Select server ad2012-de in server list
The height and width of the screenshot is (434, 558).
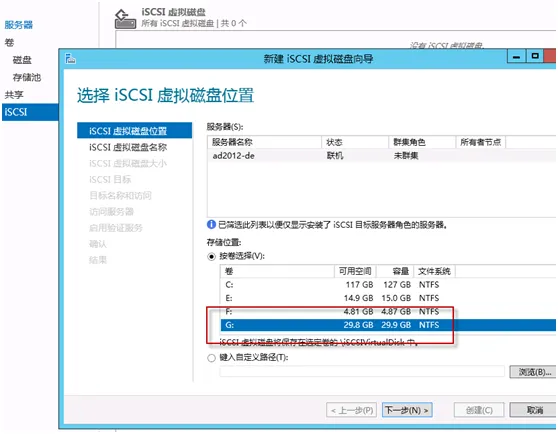click(x=381, y=155)
